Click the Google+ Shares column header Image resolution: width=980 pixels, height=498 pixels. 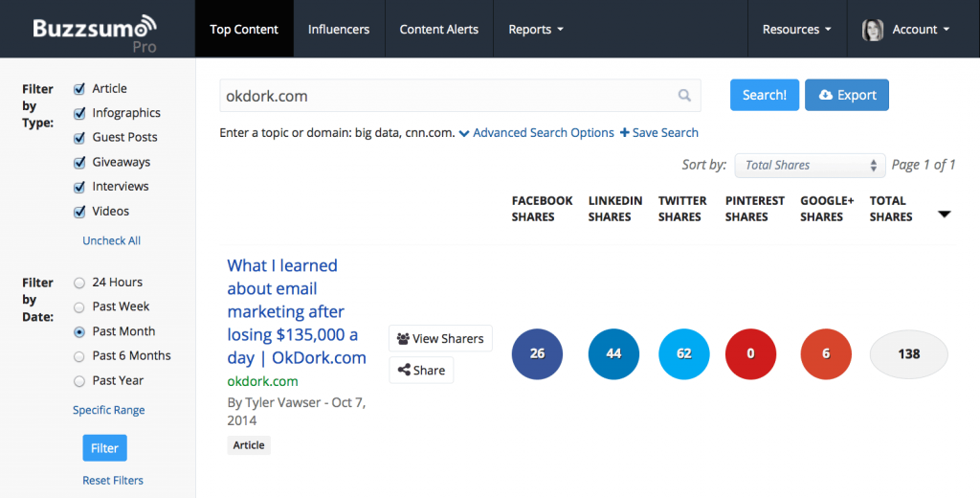tap(827, 209)
